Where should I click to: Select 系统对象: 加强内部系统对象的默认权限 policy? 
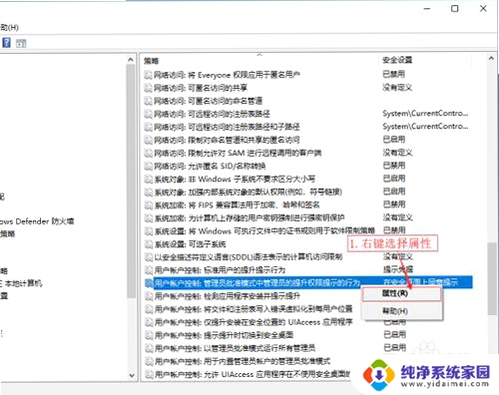pyautogui.click(x=248, y=192)
